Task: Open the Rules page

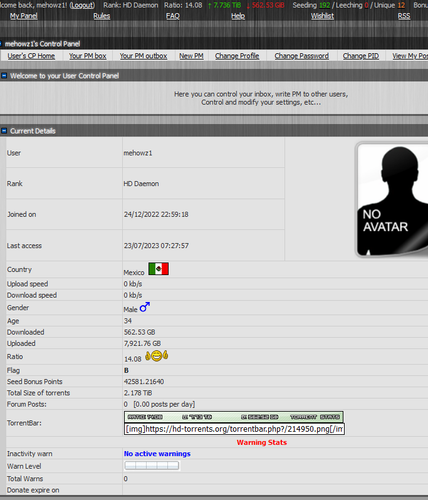Action: [102, 16]
